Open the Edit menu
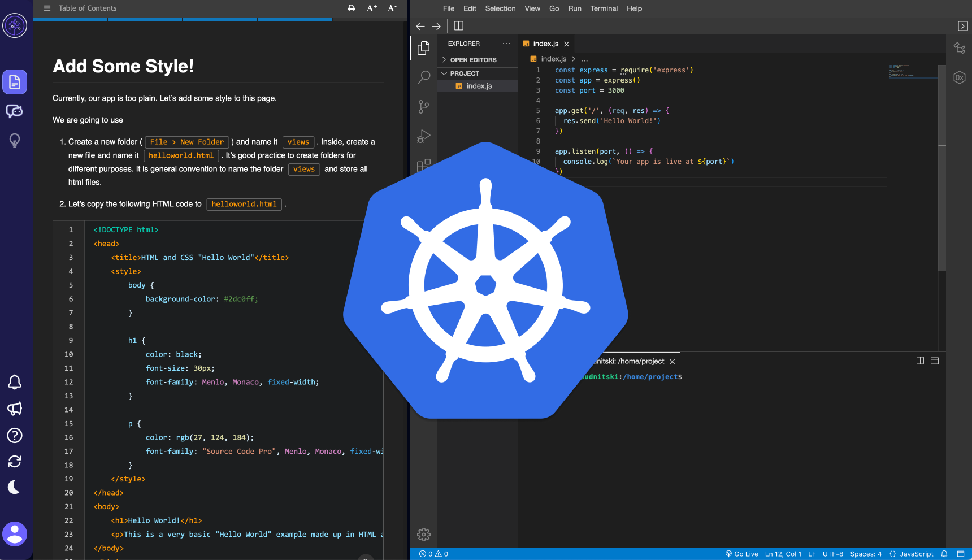Screen dimensions: 972x560 pyautogui.click(x=470, y=8)
